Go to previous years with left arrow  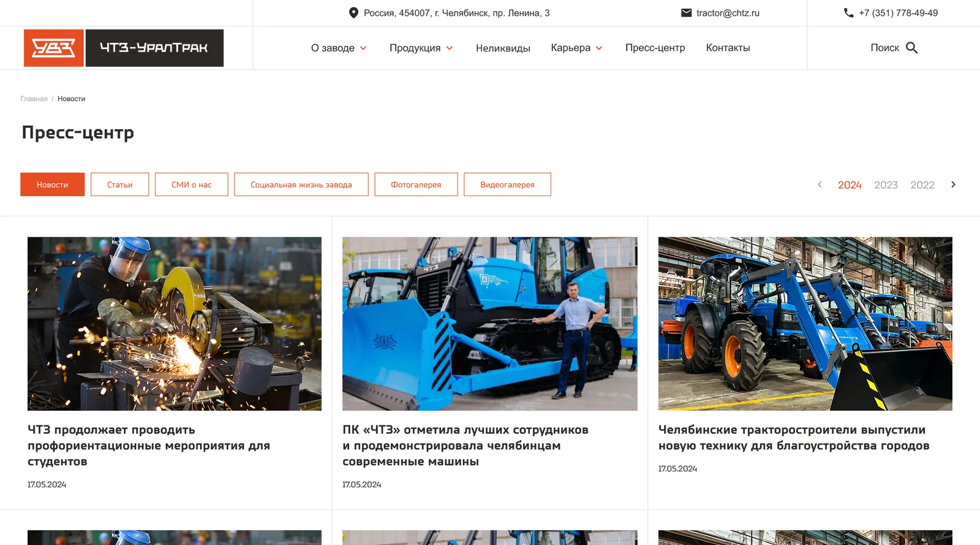[820, 185]
